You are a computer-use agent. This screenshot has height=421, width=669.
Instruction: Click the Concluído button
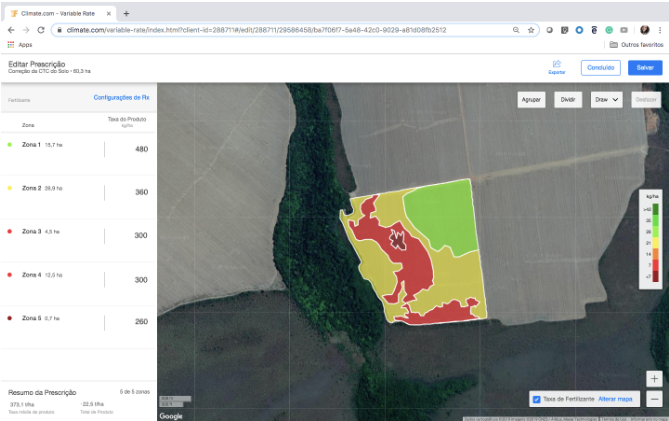tap(601, 68)
